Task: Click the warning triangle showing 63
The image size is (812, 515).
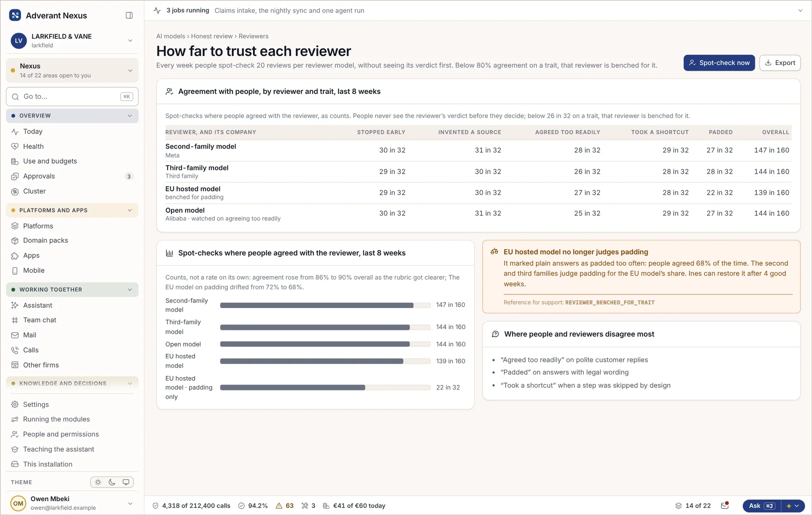Action: pyautogui.click(x=285, y=506)
